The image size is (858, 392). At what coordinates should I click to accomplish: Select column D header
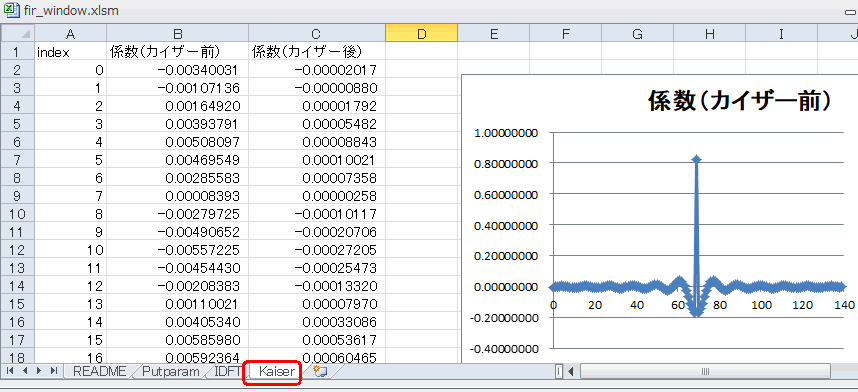421,33
